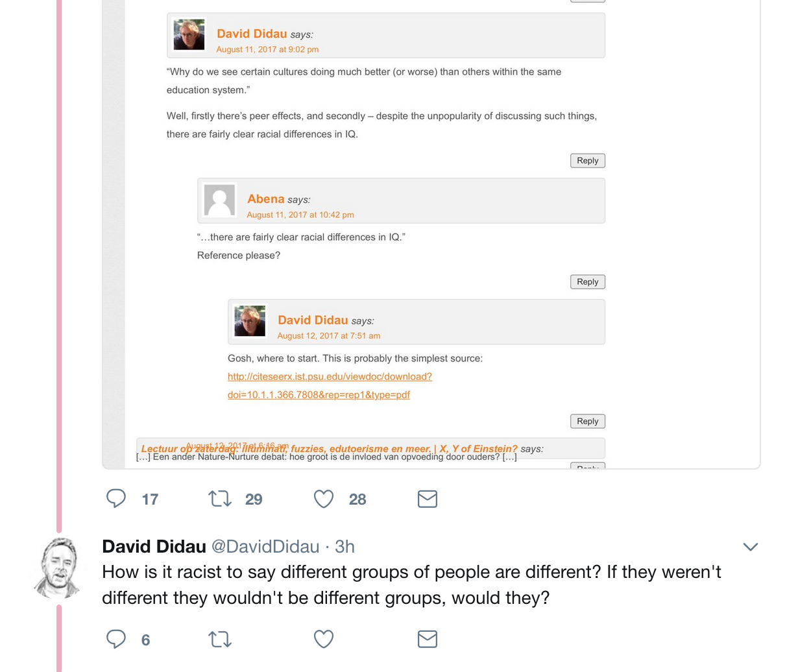Open the citeseerx.ist.psu.edu source link
798x672 pixels.
coord(330,385)
